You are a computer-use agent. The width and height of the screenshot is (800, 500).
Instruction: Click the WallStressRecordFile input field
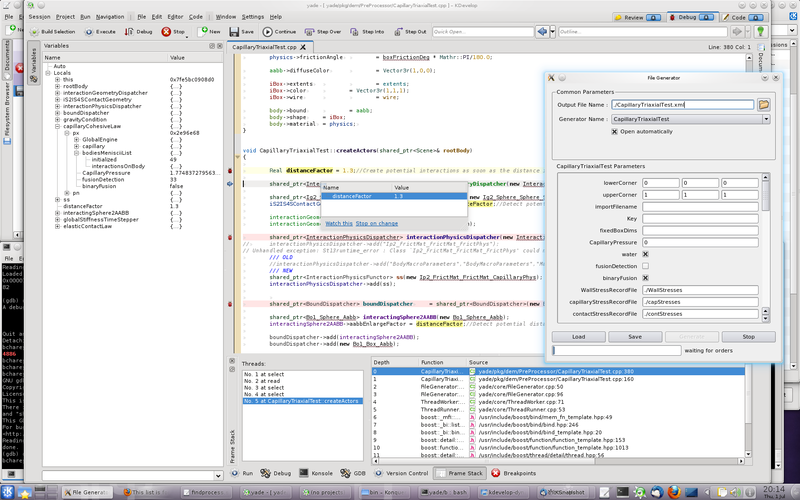[x=700, y=290]
